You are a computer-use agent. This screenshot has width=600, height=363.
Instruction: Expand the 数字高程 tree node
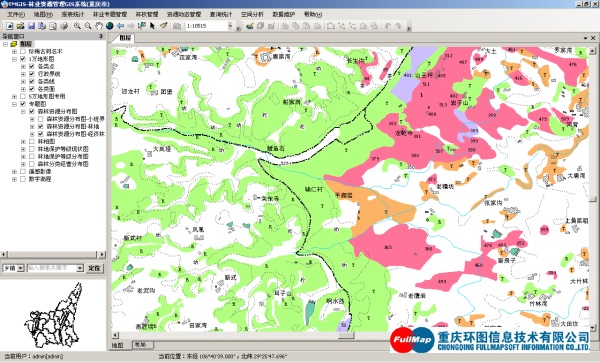15,179
